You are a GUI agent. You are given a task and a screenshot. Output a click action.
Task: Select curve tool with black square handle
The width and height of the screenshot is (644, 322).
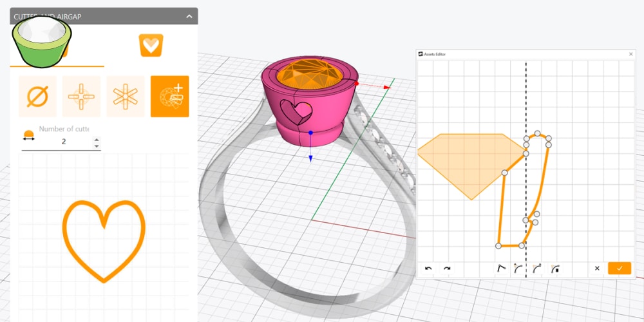coord(554,268)
